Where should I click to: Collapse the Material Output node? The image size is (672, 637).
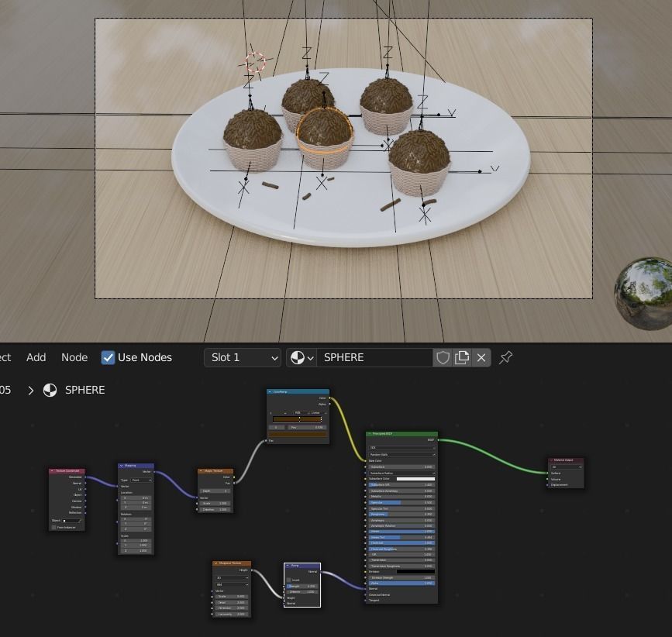pyautogui.click(x=552, y=460)
